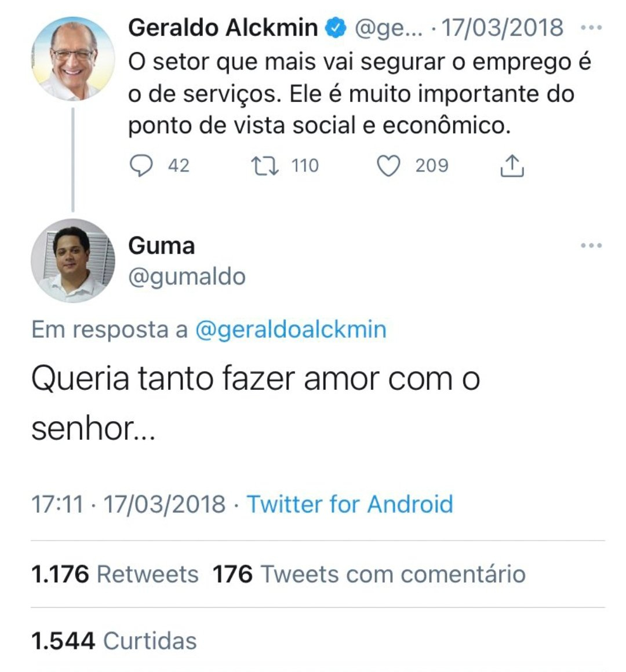This screenshot has height=672, width=626.
Task: View the 1.176 Retweets list
Action: (x=115, y=574)
